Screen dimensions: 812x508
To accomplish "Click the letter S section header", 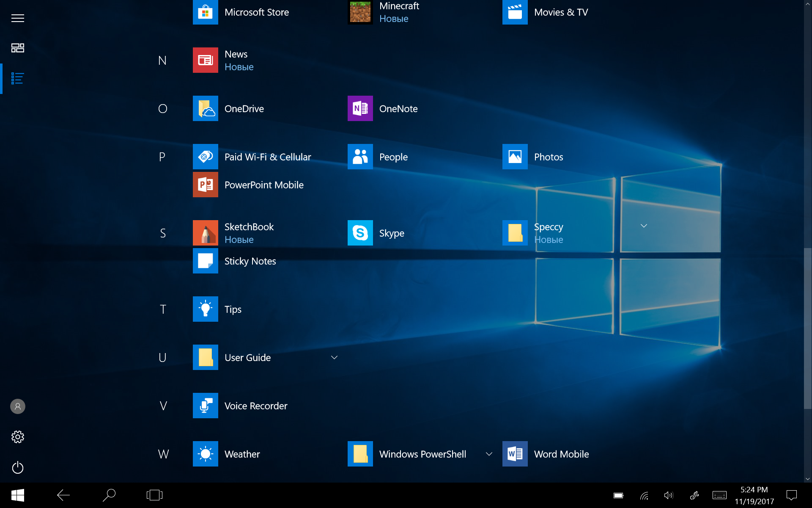I will click(x=163, y=233).
